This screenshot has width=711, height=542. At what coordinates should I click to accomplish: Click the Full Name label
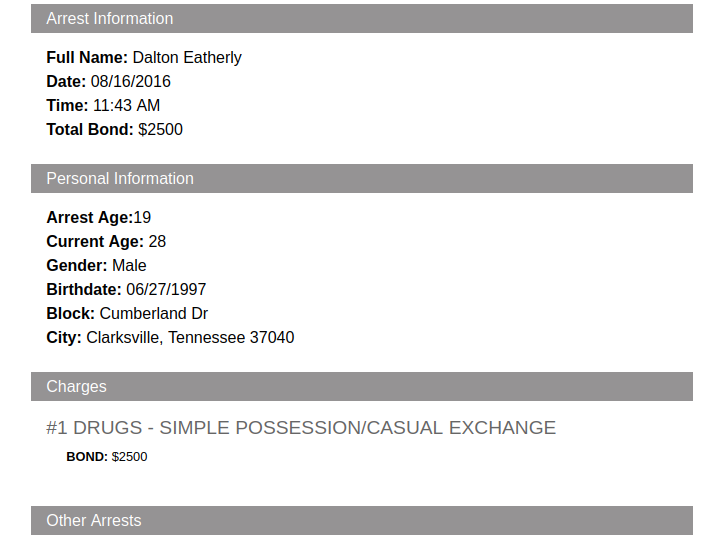point(87,58)
